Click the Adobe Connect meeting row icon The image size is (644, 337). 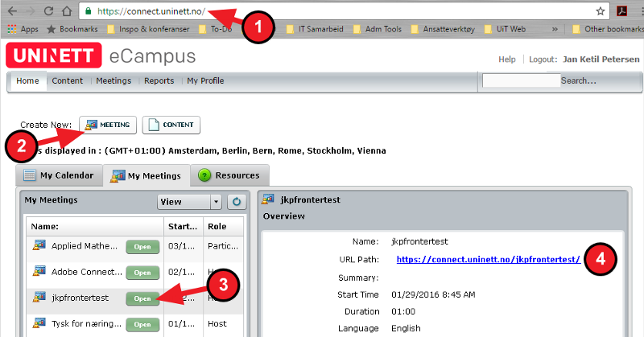pyautogui.click(x=39, y=272)
